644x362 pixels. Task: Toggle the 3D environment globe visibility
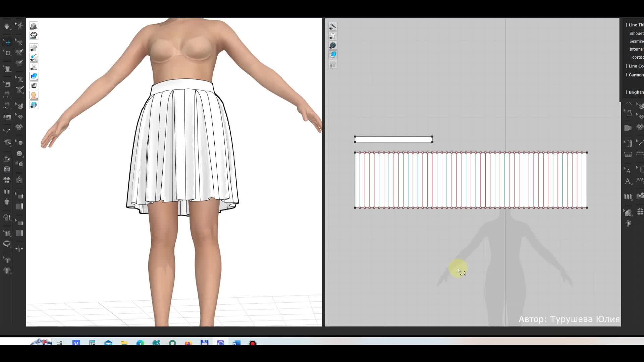click(34, 105)
